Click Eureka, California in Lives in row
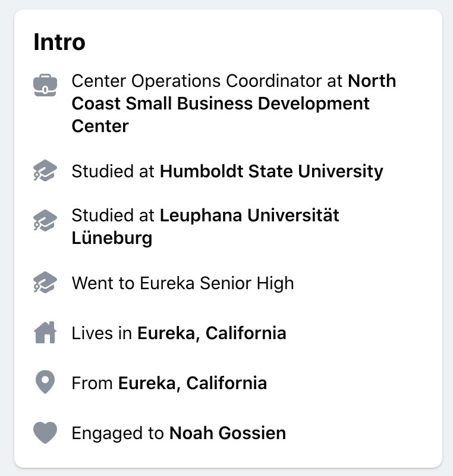 pos(212,333)
